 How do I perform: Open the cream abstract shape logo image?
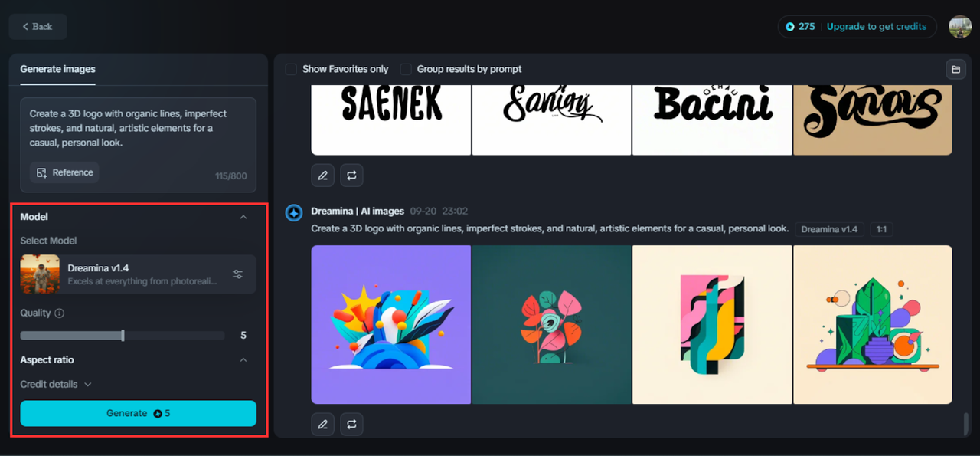coord(712,324)
